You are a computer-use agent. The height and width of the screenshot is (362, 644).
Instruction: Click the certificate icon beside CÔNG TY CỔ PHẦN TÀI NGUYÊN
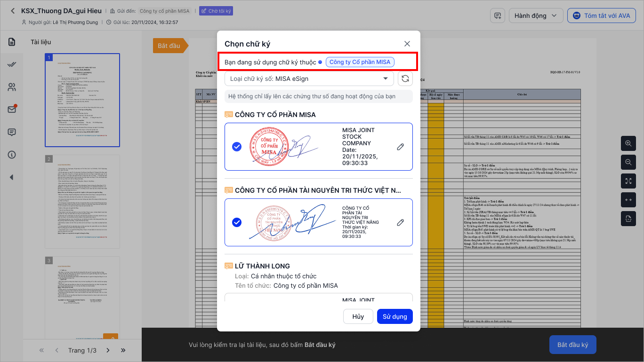229,190
